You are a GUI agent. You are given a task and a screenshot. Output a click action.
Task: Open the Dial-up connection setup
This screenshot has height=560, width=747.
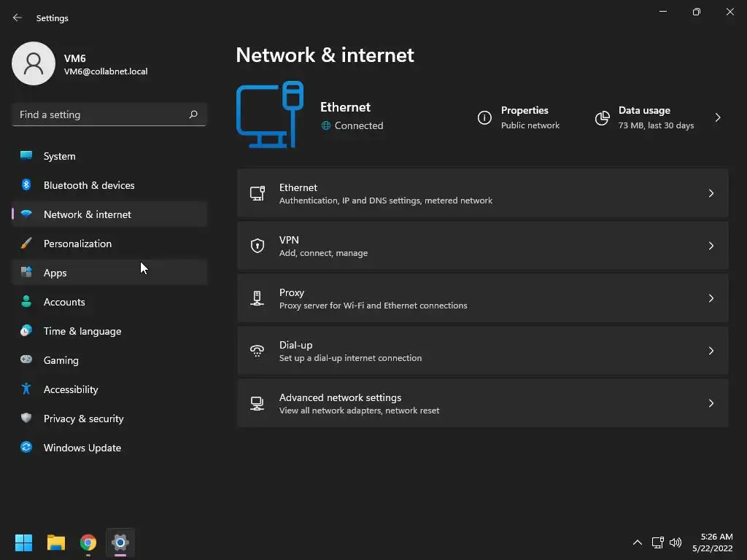[x=481, y=351]
